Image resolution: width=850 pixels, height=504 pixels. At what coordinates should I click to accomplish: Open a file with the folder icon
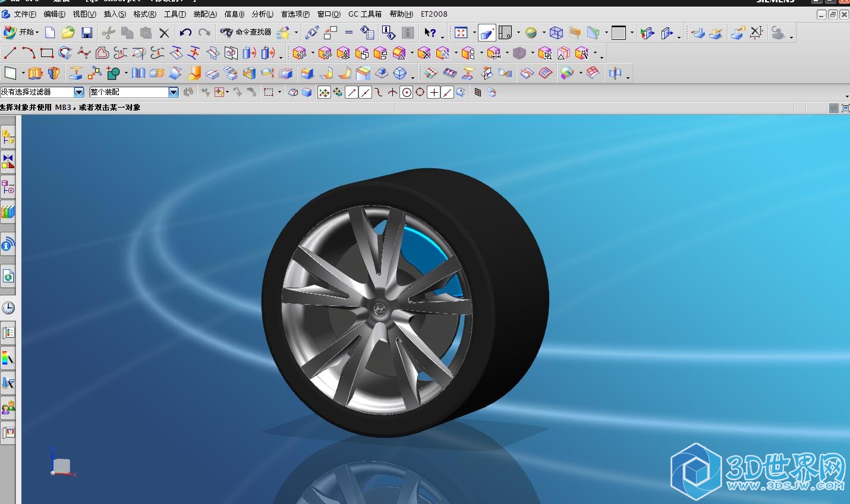68,33
